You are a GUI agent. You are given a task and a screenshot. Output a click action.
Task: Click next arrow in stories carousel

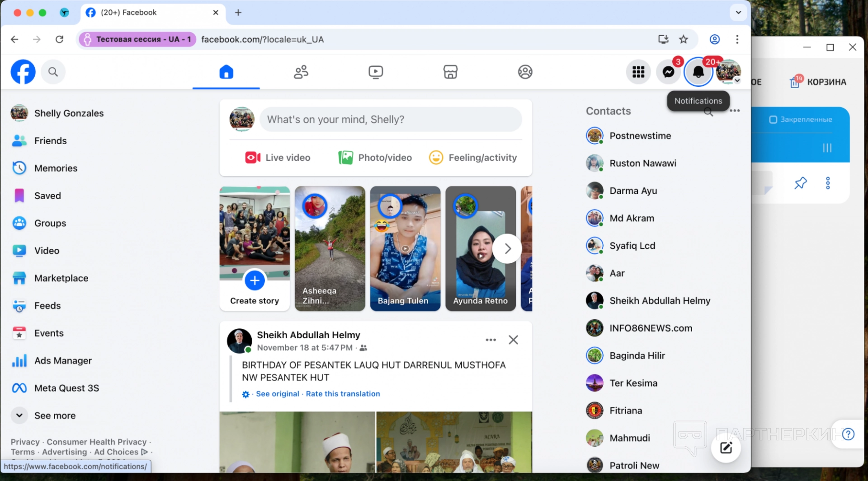[x=507, y=248]
